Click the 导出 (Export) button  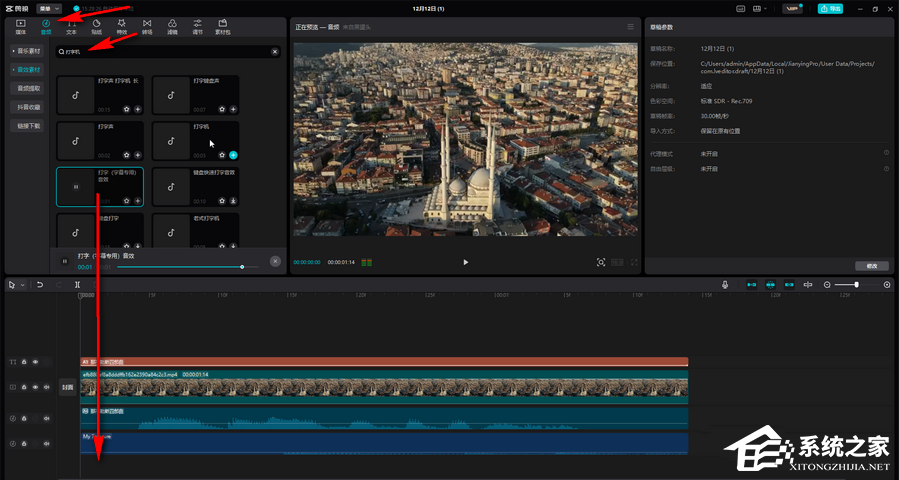(x=830, y=8)
